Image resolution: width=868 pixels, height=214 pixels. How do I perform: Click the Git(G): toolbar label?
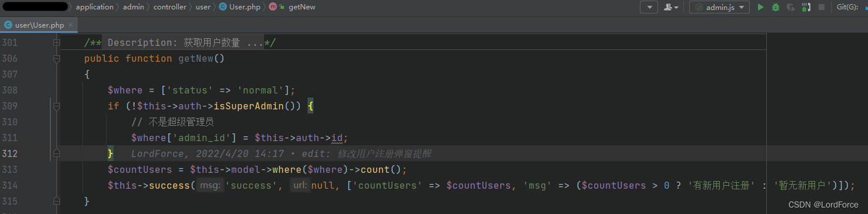[847, 7]
